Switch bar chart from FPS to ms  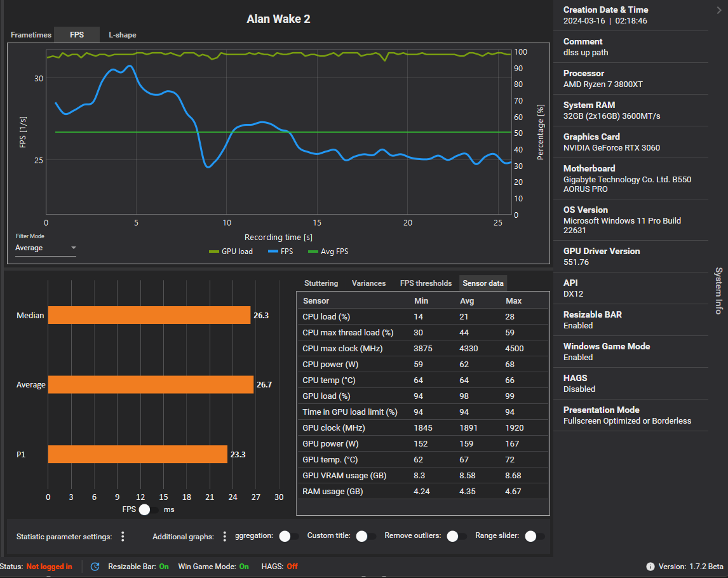[149, 509]
